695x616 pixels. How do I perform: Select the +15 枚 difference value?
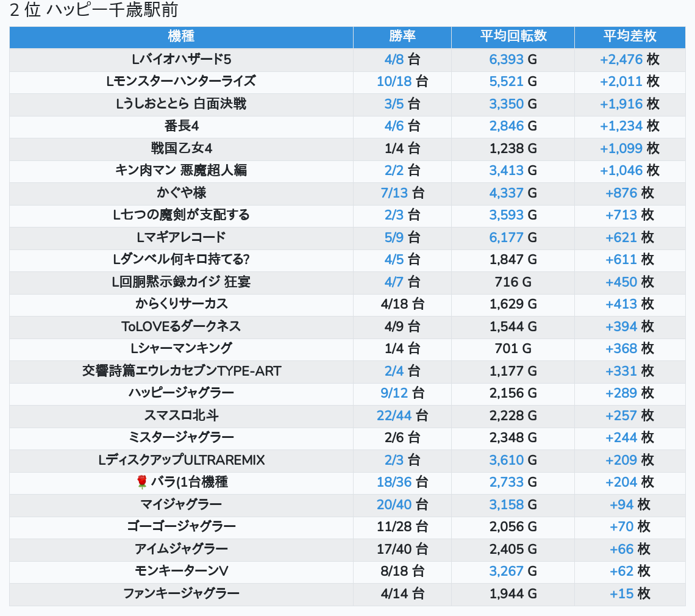630,593
